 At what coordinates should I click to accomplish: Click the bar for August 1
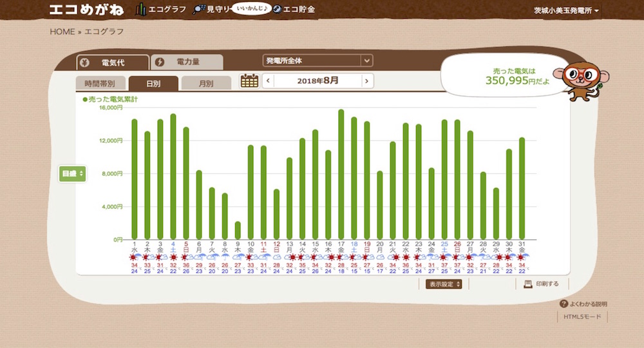(135, 179)
